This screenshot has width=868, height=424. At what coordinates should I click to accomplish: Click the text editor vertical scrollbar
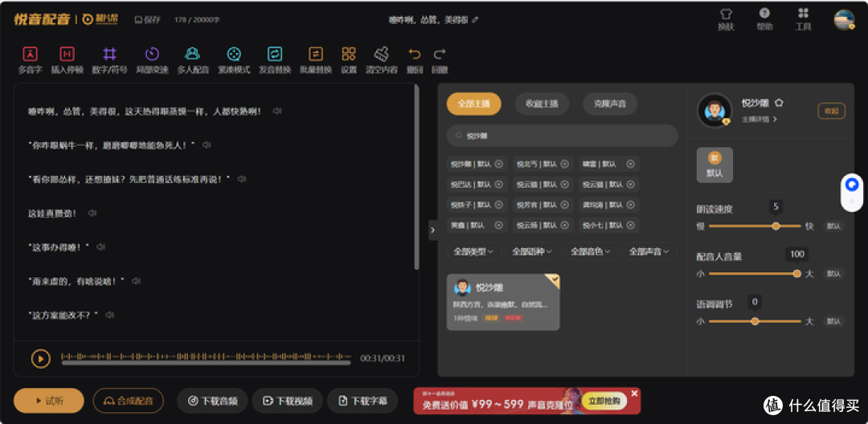pos(417,177)
